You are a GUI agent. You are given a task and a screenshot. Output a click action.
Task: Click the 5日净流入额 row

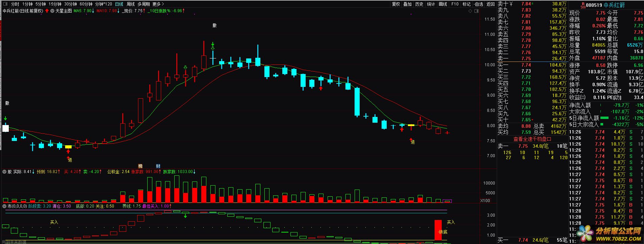click(x=606, y=118)
